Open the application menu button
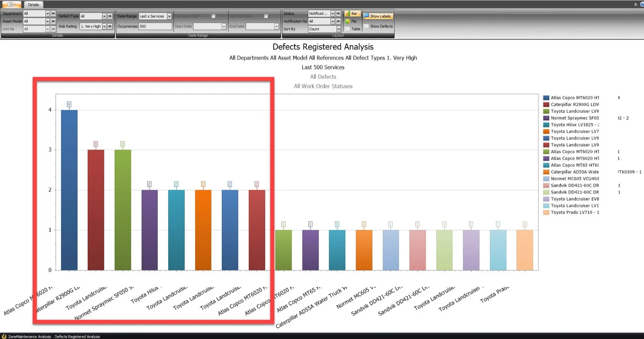644x339 pixels. click(x=12, y=4)
